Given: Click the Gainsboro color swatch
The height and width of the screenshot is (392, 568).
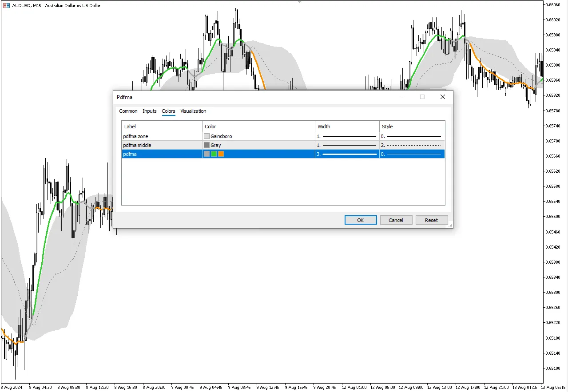Looking at the screenshot, I should (x=207, y=136).
